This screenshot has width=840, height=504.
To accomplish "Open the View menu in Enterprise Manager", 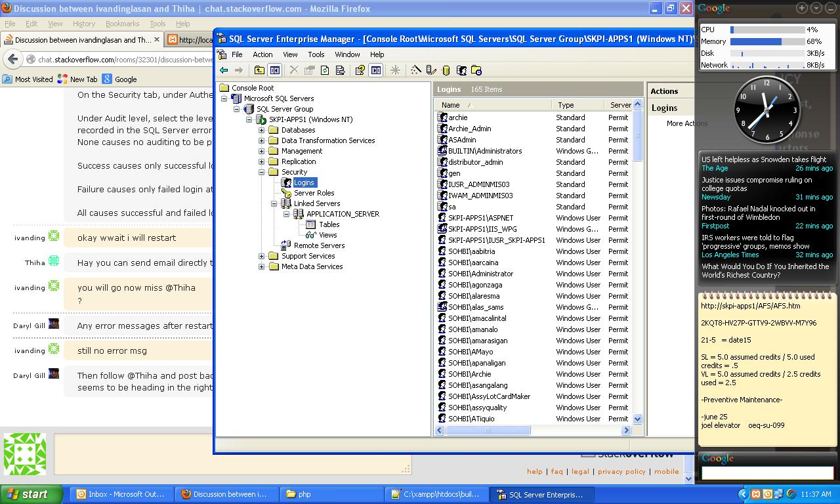I will [290, 54].
